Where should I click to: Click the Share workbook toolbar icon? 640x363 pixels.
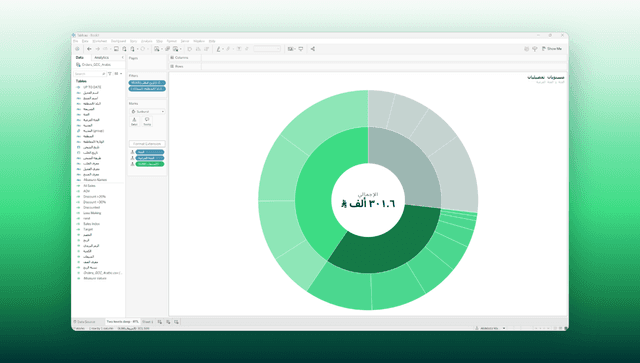point(313,49)
